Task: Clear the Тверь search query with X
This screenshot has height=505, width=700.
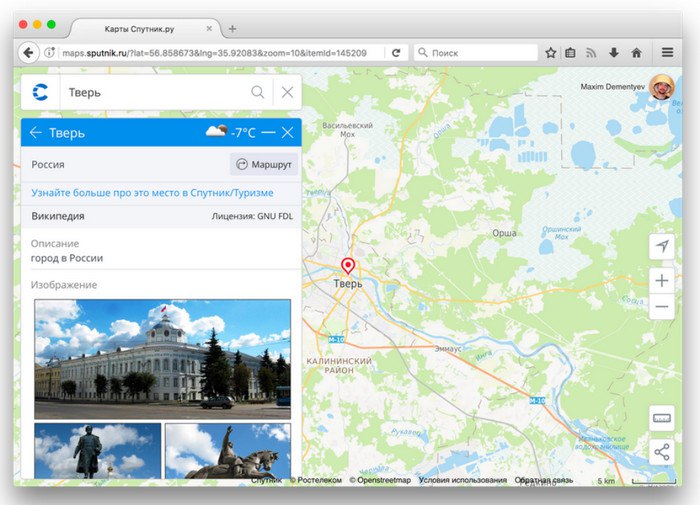Action: point(288,92)
